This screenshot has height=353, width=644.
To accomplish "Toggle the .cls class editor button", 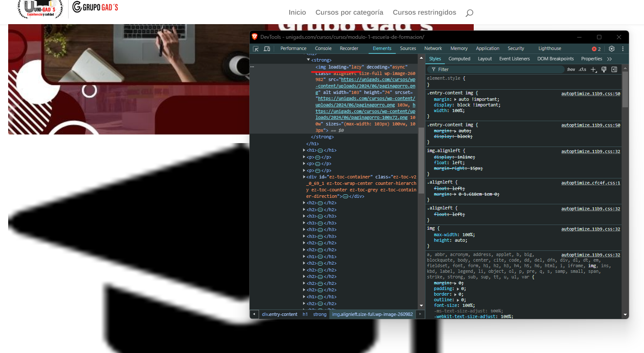I will [582, 69].
